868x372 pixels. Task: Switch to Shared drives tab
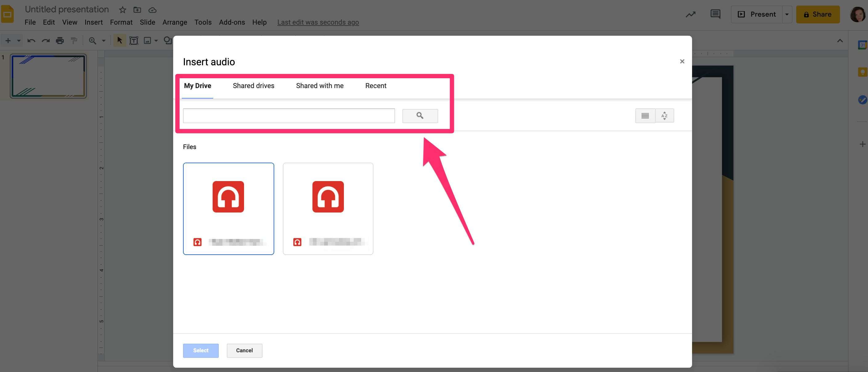[x=253, y=86]
